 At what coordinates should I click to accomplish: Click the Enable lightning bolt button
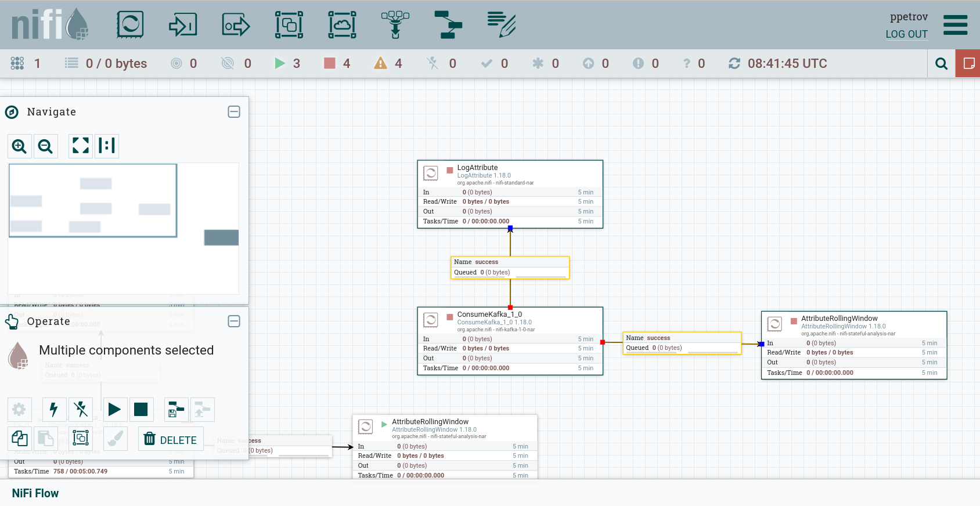54,410
